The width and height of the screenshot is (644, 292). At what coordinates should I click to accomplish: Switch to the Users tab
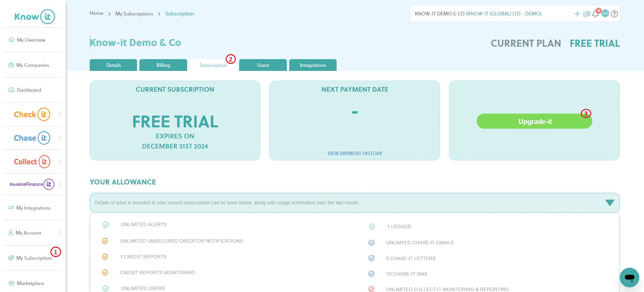(x=263, y=65)
